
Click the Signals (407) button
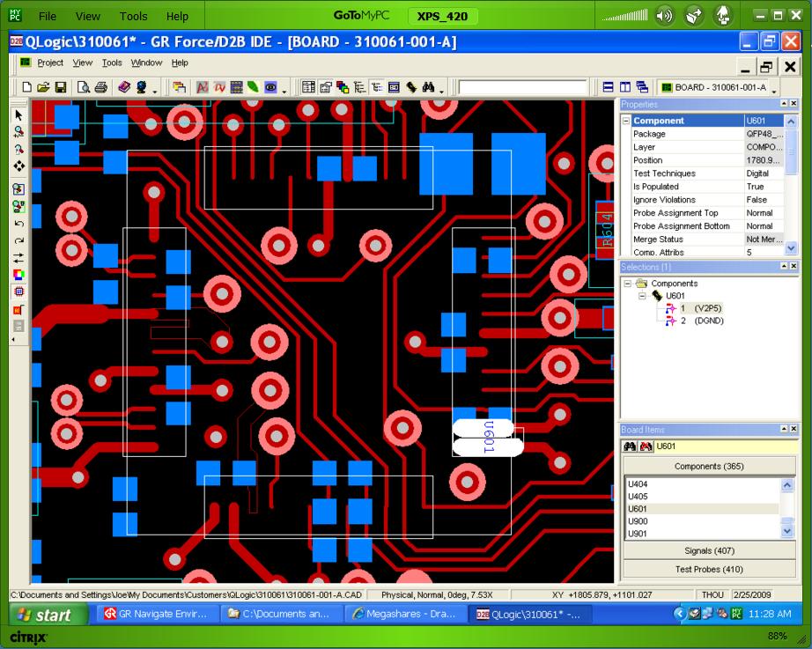pyautogui.click(x=709, y=550)
